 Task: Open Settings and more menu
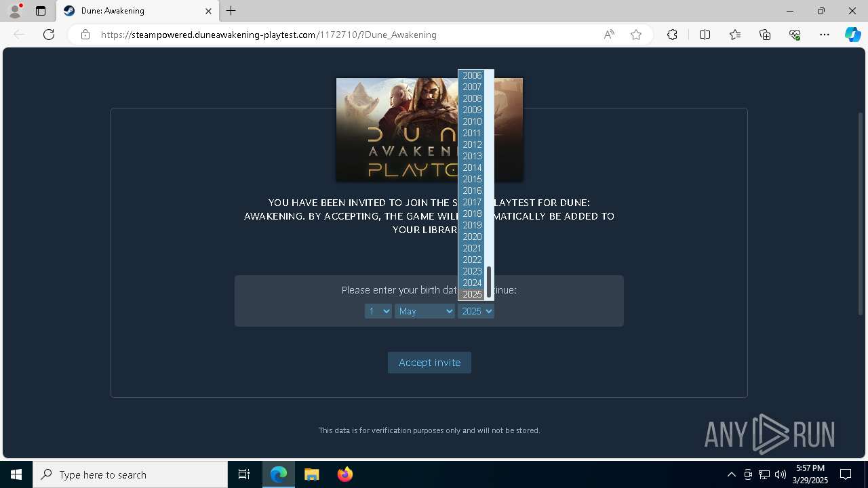825,35
